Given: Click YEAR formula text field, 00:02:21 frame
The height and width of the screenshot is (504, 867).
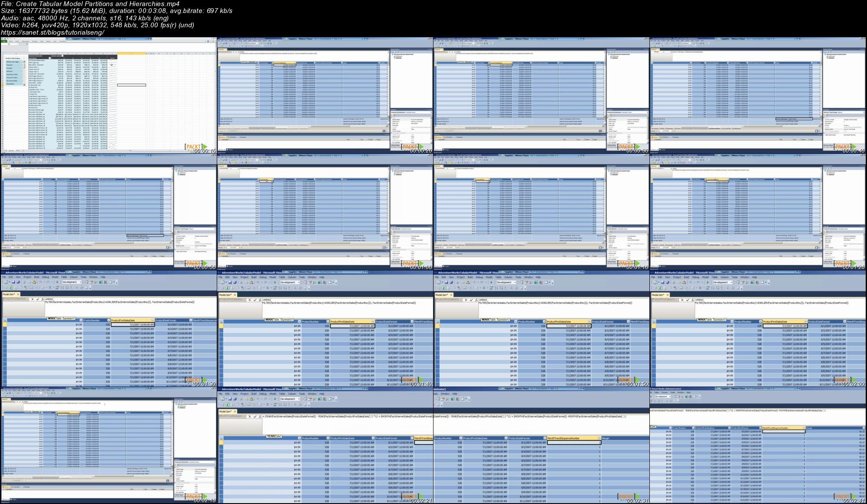Looking at the screenshot, I should (348, 424).
